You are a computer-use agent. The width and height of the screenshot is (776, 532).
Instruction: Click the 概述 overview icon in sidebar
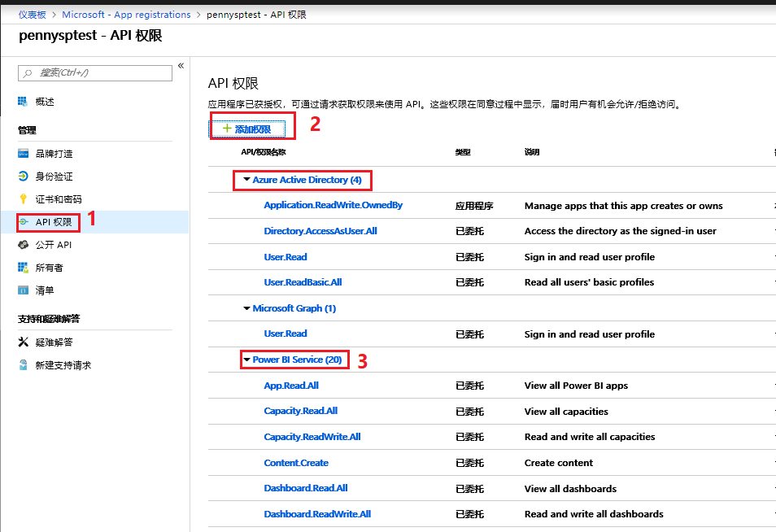[x=23, y=102]
